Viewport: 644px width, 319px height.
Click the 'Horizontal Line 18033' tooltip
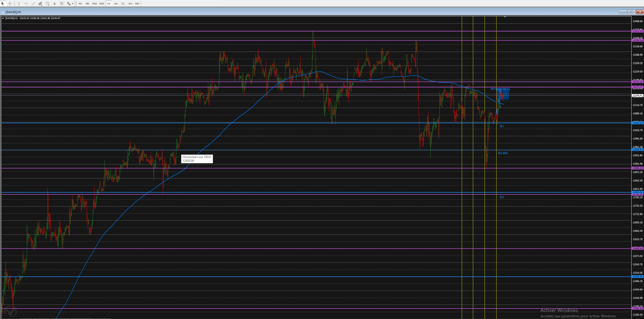pyautogui.click(x=197, y=159)
